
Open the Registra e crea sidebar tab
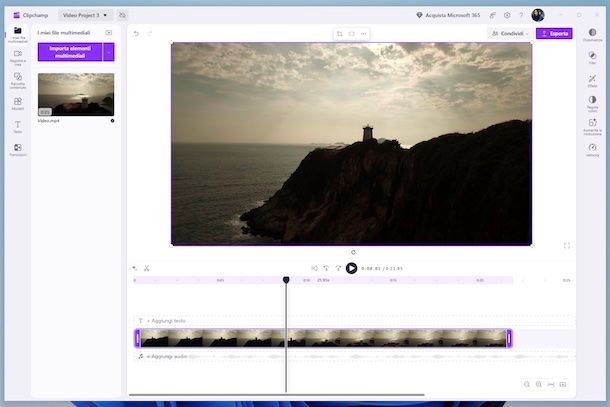coord(18,57)
